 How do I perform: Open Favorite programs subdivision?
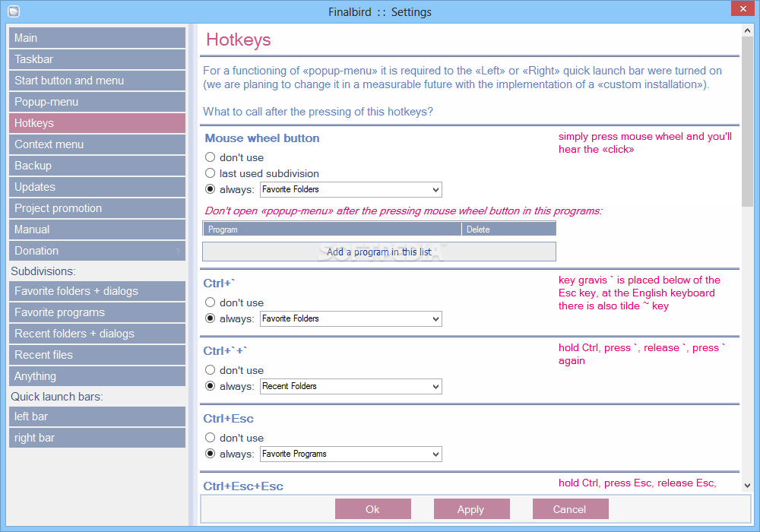click(x=97, y=312)
